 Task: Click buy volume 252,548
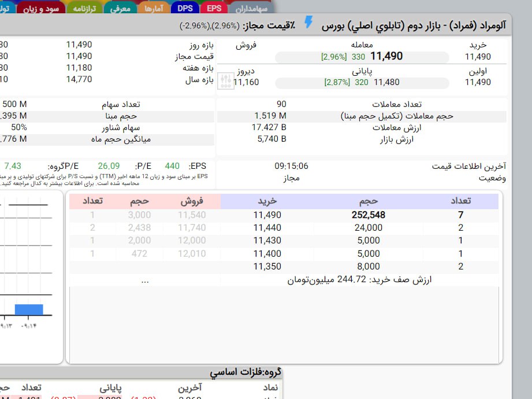coord(369,215)
